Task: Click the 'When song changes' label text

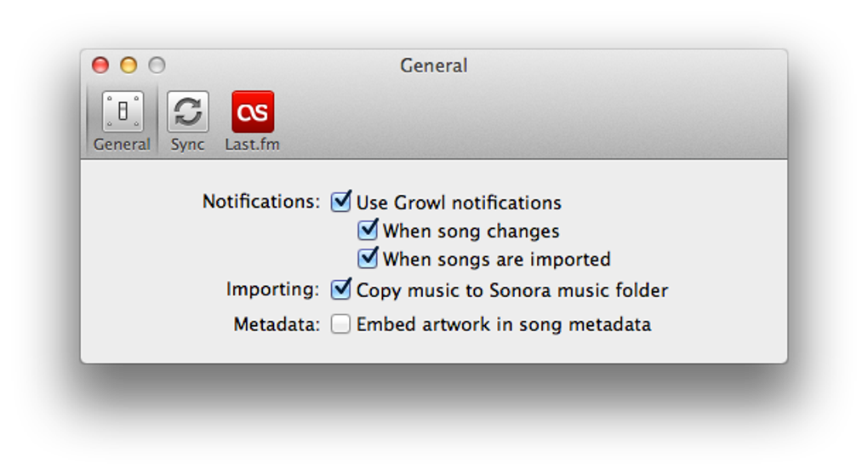Action: 471,231
